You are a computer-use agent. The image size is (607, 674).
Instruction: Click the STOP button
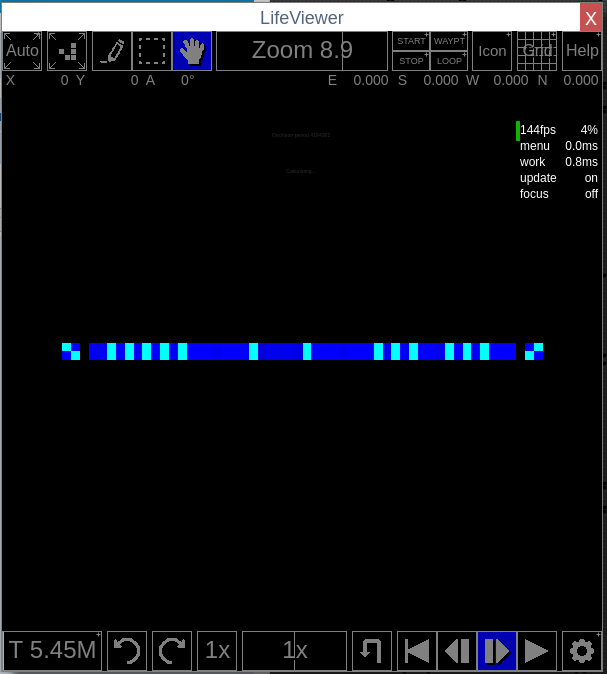411,61
